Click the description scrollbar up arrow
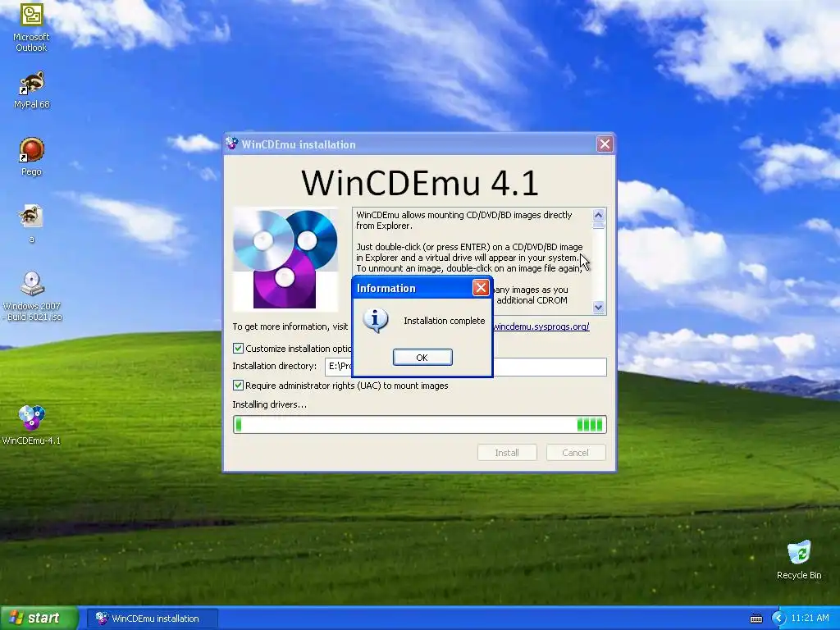This screenshot has width=840, height=630. [x=598, y=216]
